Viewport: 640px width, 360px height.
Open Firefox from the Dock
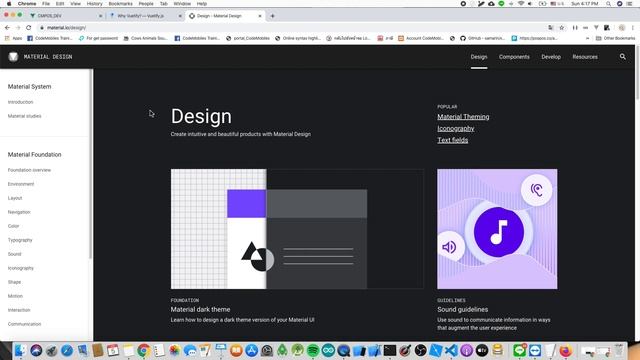[566, 351]
